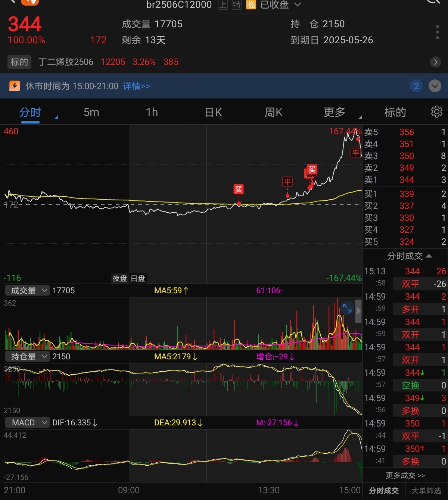This screenshot has width=448, height=500.
Task: Select the 分时 chart tab
Action: [30, 112]
